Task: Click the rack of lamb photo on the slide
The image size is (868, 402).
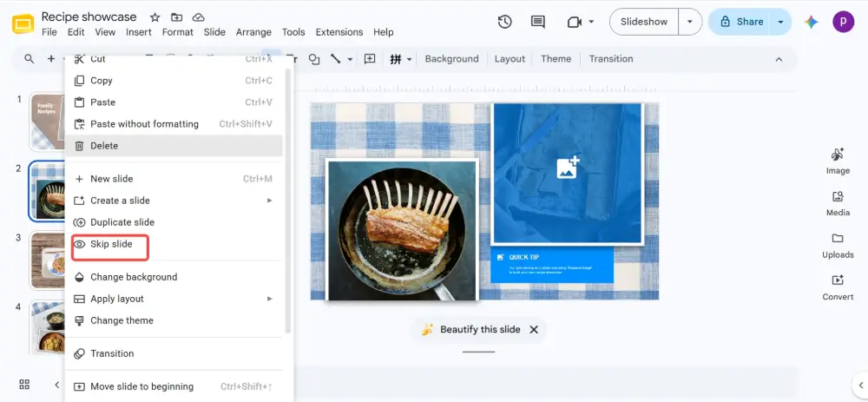Action: click(x=403, y=230)
